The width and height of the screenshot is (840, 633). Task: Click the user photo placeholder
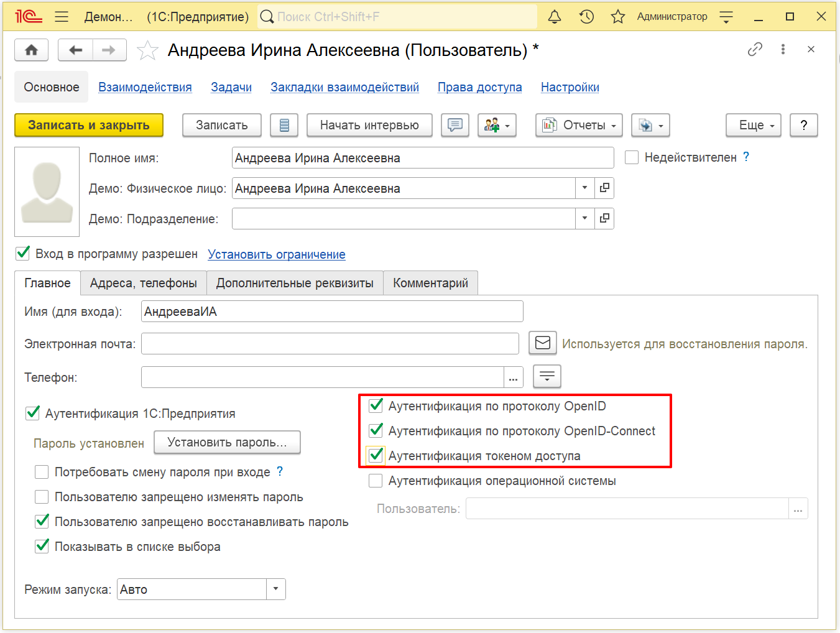click(x=47, y=192)
